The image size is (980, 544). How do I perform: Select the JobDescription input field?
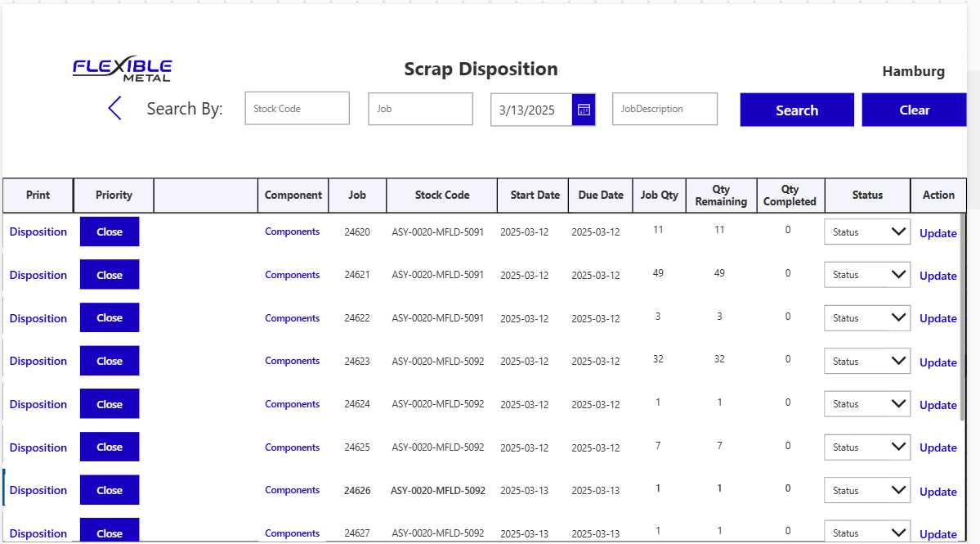click(664, 109)
